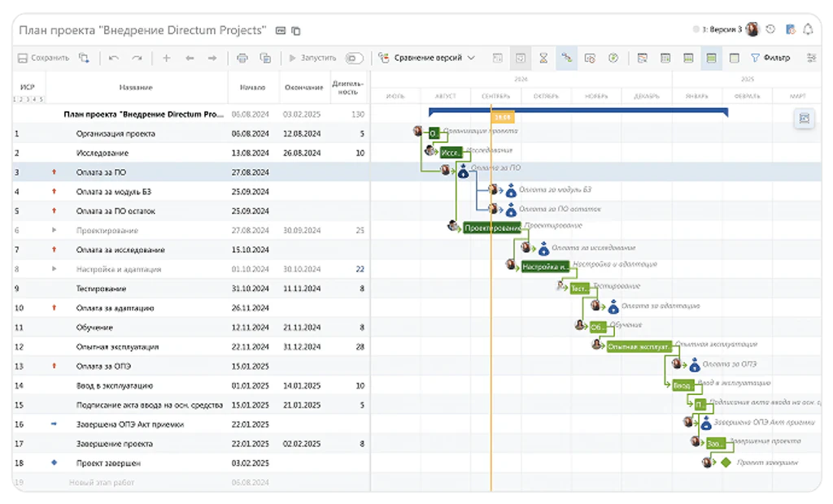Select the Тестирование task row
Screen dimensions: 833x504
tap(191, 289)
